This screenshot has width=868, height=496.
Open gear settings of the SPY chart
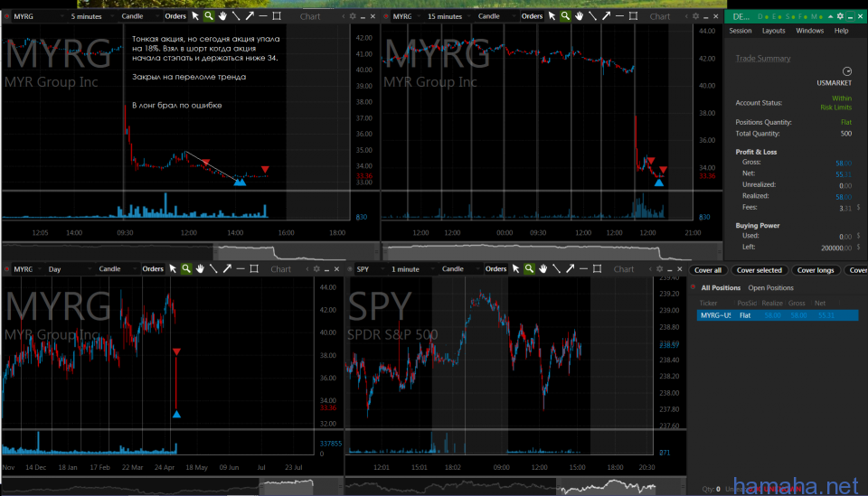point(659,269)
